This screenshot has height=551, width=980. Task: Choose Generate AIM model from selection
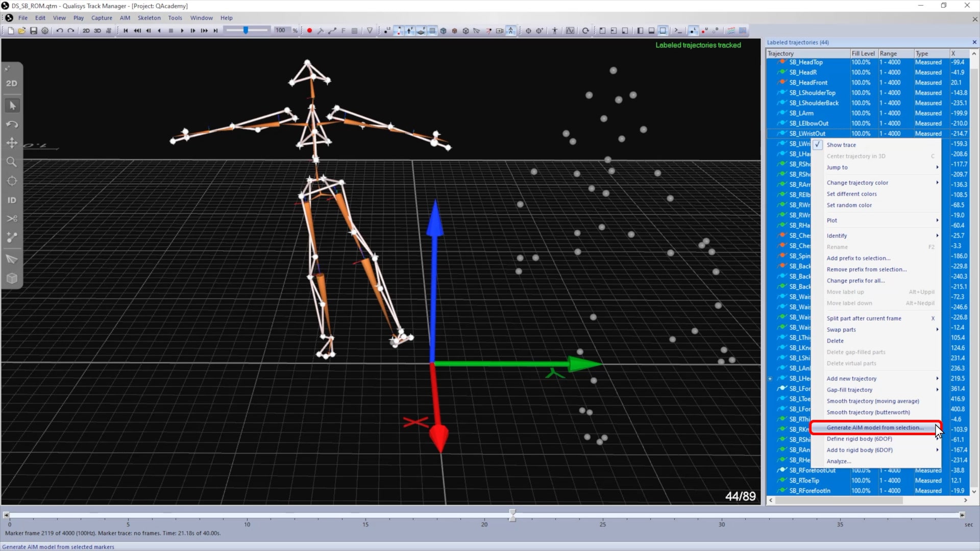click(x=875, y=428)
